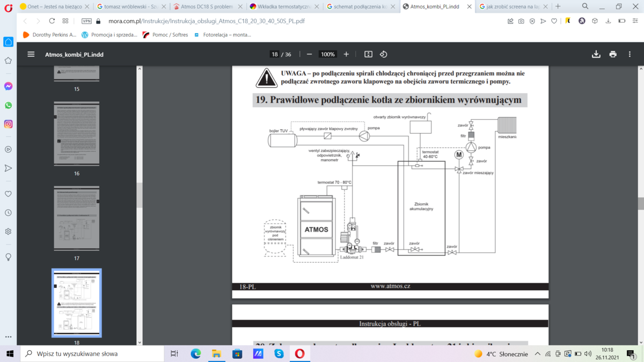Download the PDF document
This screenshot has width=644, height=362.
pos(596,54)
